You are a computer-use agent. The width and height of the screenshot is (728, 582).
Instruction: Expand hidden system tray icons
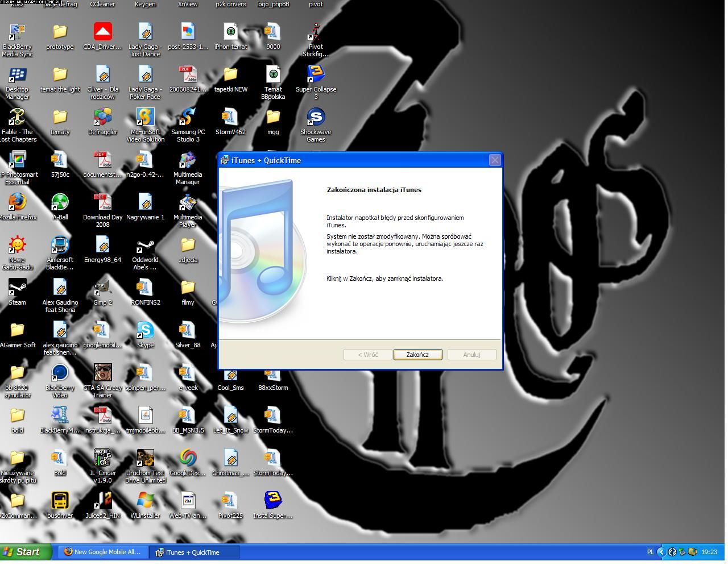pyautogui.click(x=661, y=552)
